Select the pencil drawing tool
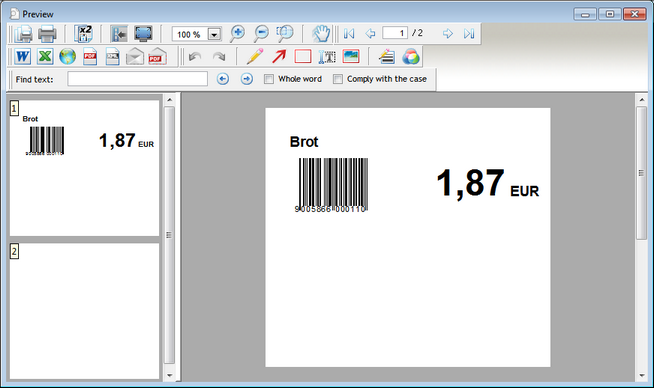 pos(254,56)
